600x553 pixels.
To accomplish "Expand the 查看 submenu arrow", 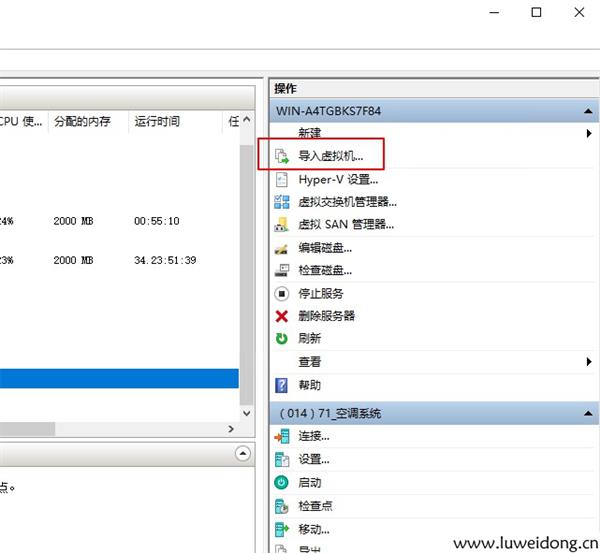I will [x=589, y=362].
